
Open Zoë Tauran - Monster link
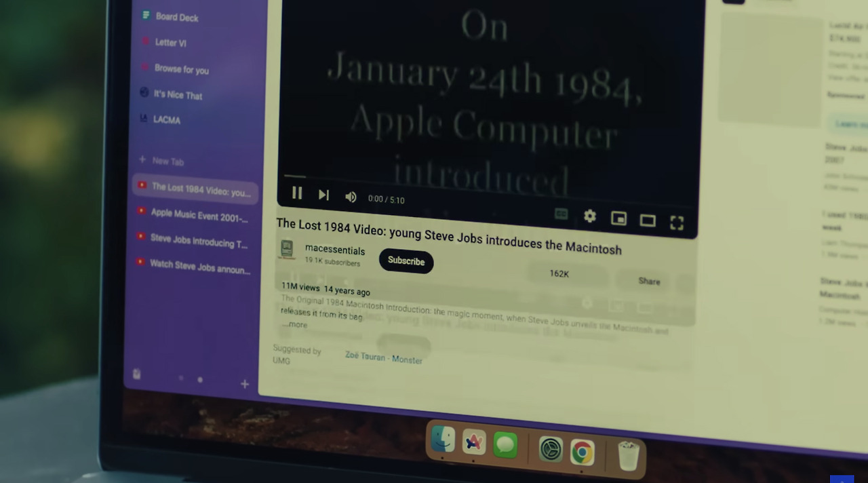(383, 358)
